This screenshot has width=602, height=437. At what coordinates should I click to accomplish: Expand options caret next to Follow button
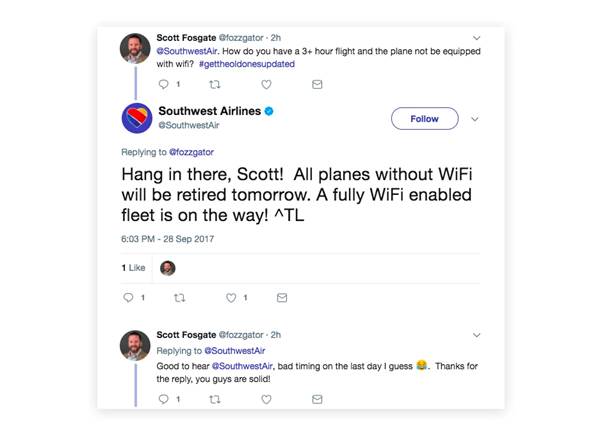click(475, 119)
